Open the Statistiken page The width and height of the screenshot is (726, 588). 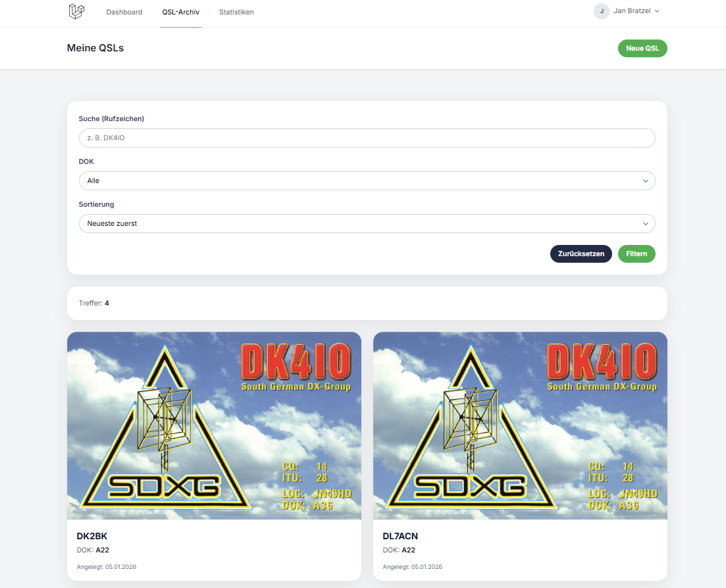coord(236,11)
